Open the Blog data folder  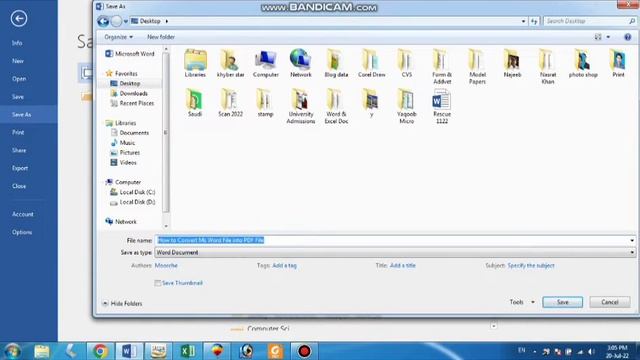pyautogui.click(x=336, y=63)
